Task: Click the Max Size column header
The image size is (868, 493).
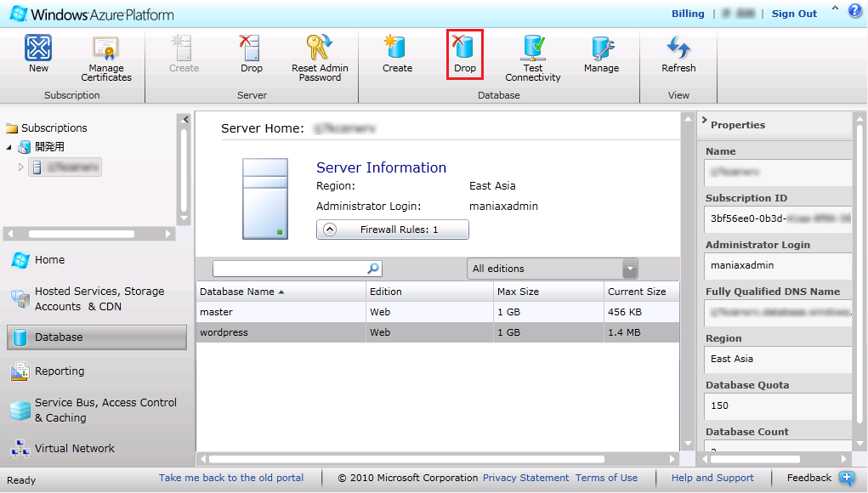Action: tap(548, 292)
